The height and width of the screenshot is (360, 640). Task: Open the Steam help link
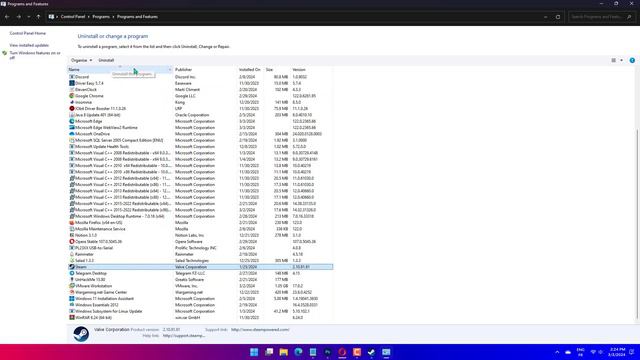(184, 336)
